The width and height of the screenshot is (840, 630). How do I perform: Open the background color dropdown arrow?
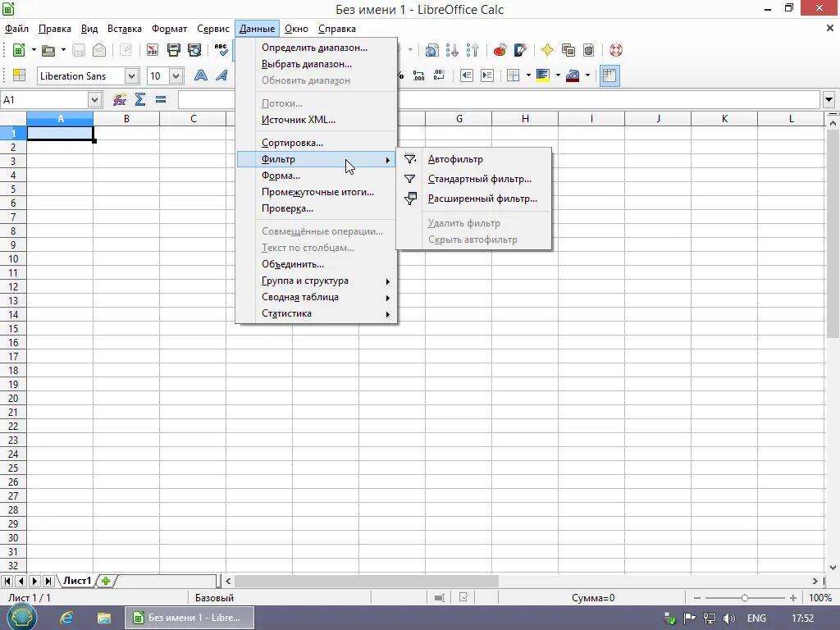tap(558, 75)
